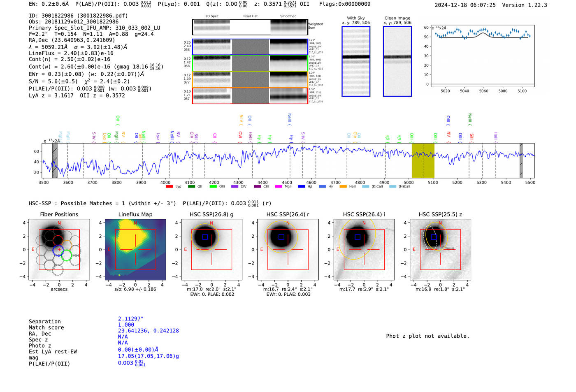The image size is (576, 392).
Task: Click the blue-bordered 2D spectrum row
Action: click(250, 47)
